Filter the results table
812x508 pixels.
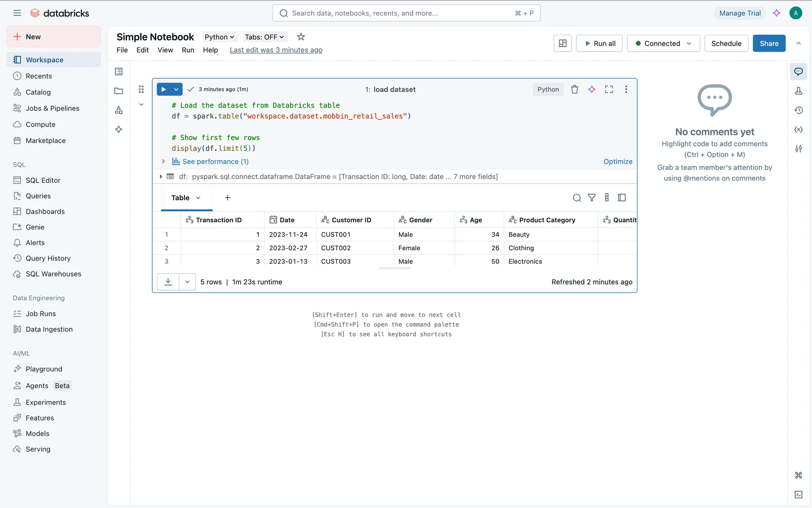point(592,198)
